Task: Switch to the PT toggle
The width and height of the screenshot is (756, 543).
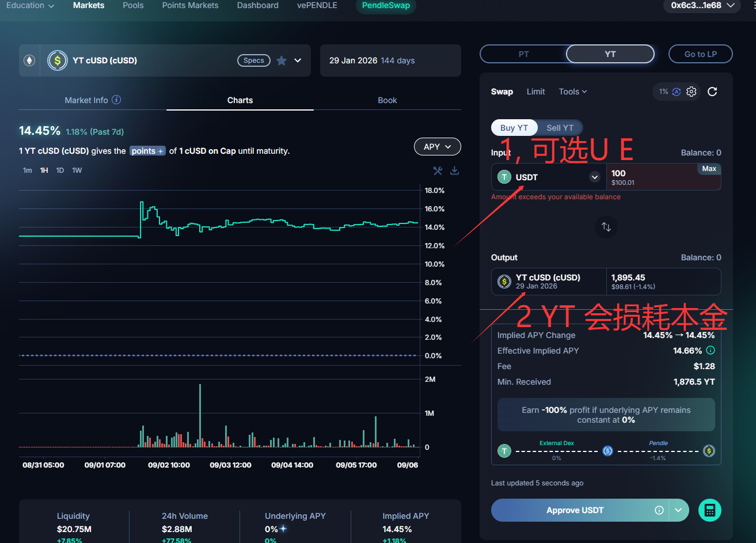Action: [523, 54]
